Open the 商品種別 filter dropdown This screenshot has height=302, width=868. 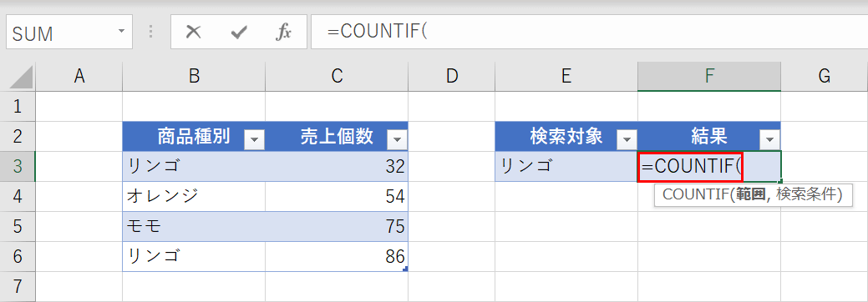click(254, 140)
